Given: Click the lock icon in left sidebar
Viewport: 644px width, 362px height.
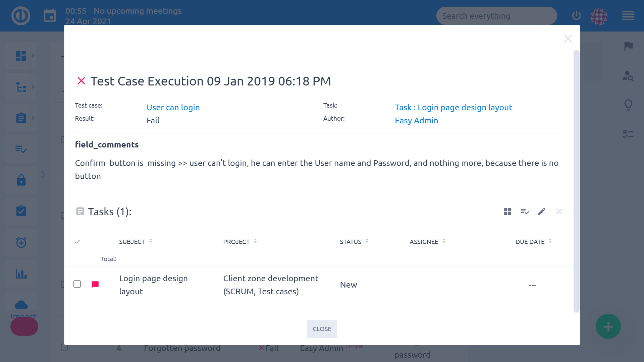Looking at the screenshot, I should click(21, 180).
